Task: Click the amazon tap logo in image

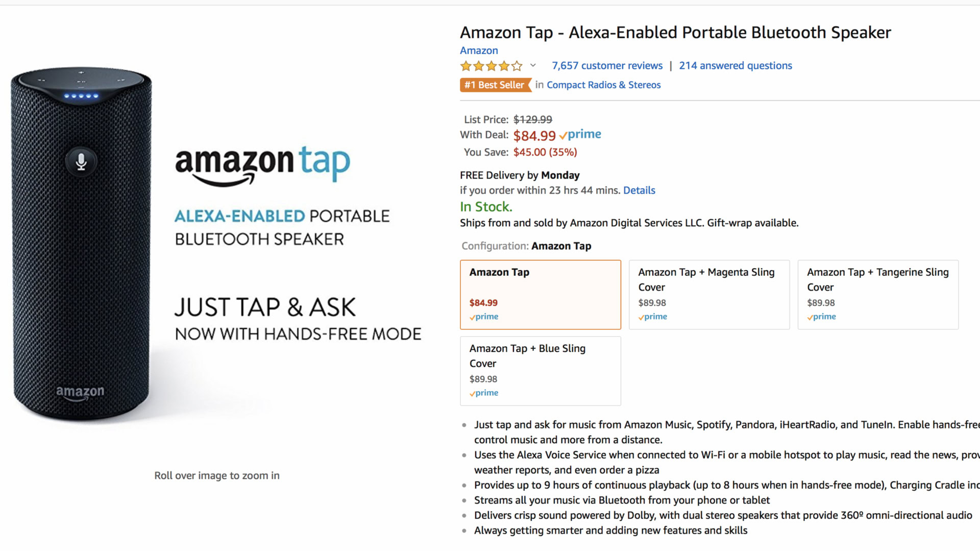Action: click(x=262, y=164)
